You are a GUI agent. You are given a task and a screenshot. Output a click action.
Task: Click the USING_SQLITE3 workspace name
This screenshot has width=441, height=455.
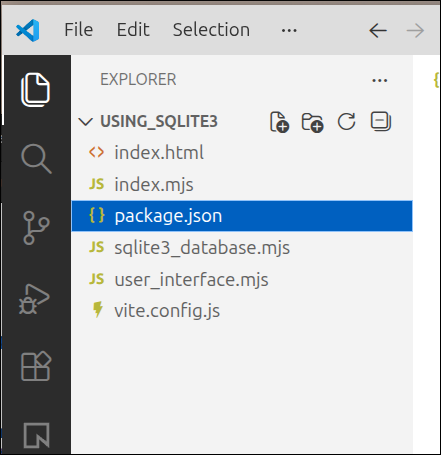[159, 121]
